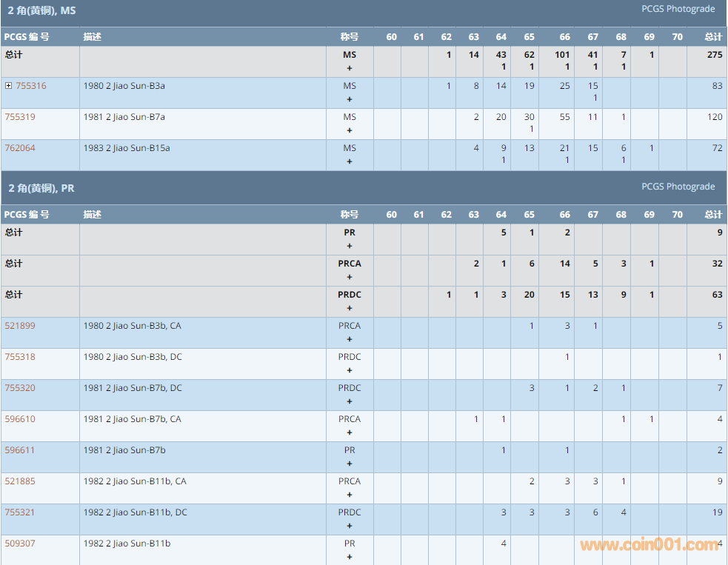Open PCGS number 521899 entry
The width and height of the screenshot is (728, 565).
click(20, 326)
